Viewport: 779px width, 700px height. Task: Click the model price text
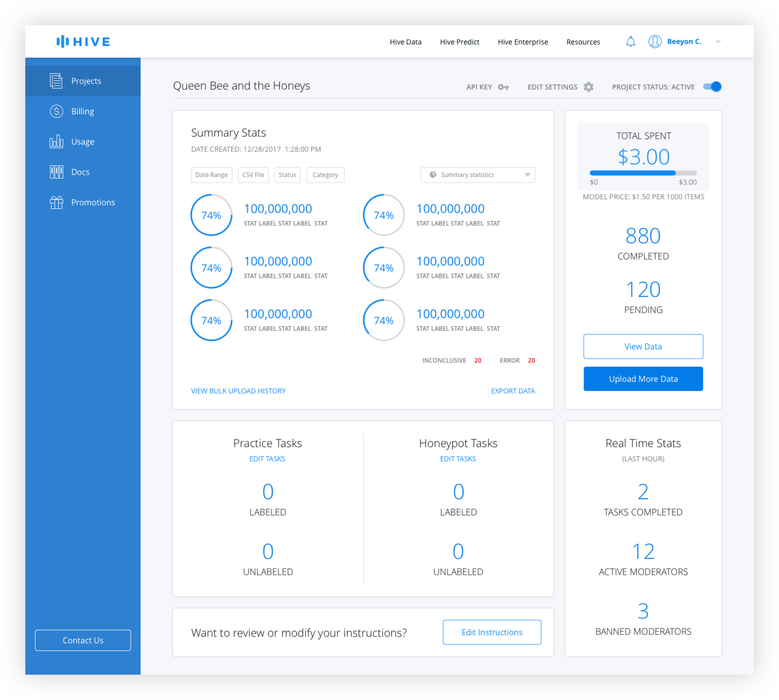click(643, 197)
